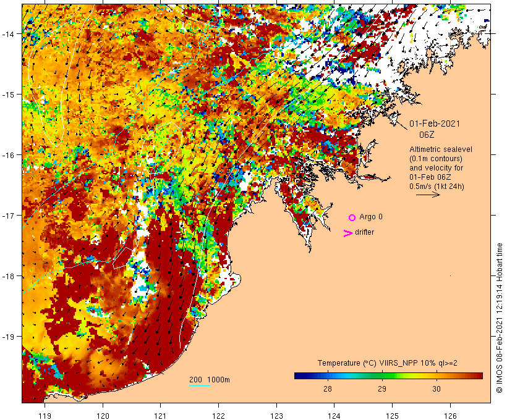This screenshot has height=420, width=507.
Task: Click the 'Temperature (°C) VIIRS_NPP 10% ql>=2' title
Action: point(388,363)
